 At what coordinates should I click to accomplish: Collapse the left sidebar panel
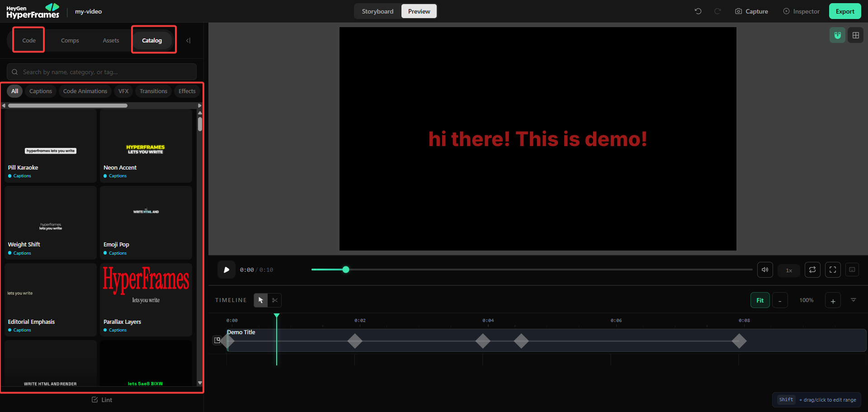pos(189,41)
